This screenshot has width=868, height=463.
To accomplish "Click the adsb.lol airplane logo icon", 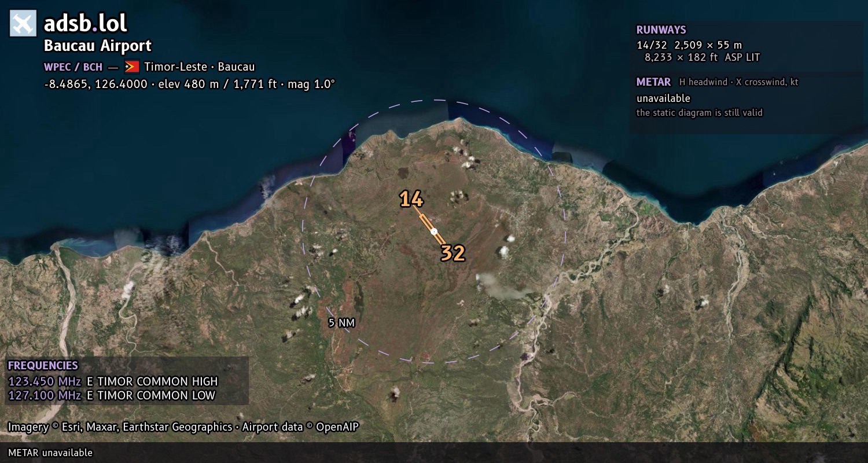I will pos(23,24).
